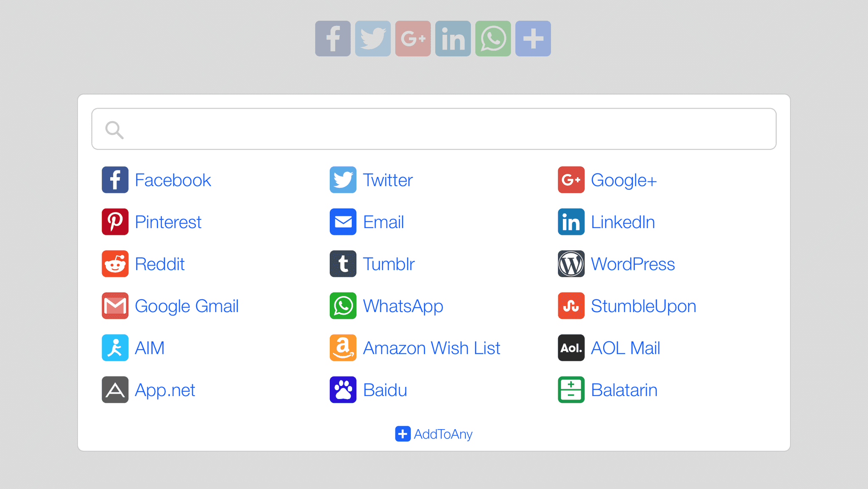868x489 pixels.
Task: Click the Reddit share icon
Action: click(x=115, y=263)
